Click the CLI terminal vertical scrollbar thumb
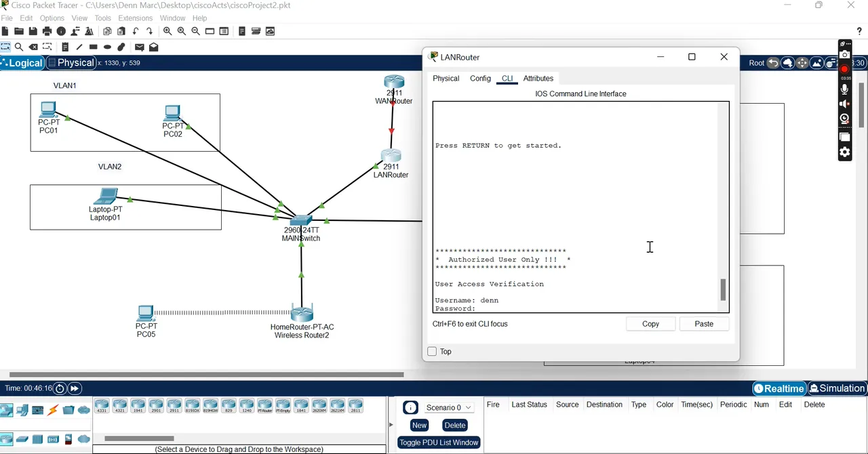Image resolution: width=868 pixels, height=454 pixels. tap(723, 290)
